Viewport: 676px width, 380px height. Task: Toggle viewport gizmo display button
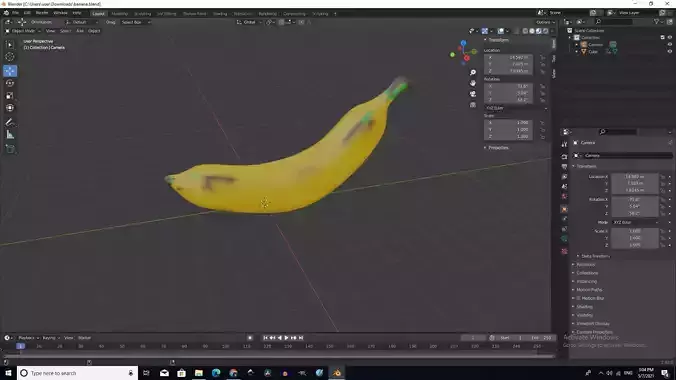click(485, 31)
